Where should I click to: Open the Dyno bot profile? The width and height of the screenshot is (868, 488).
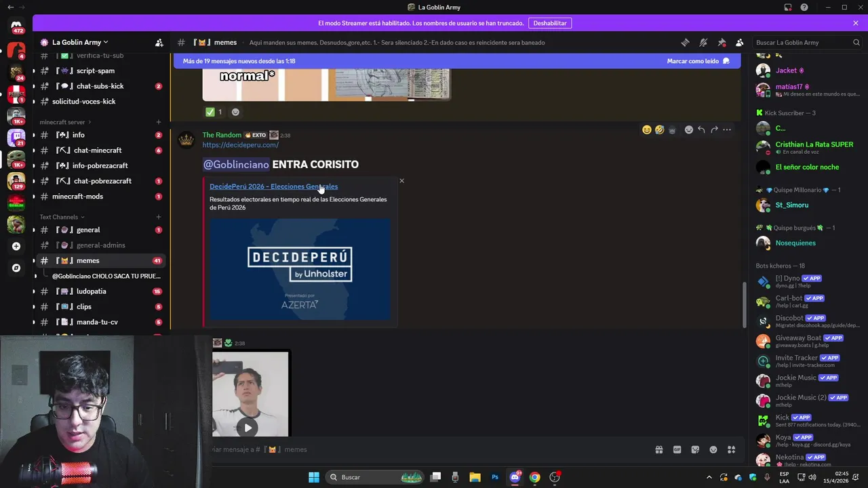point(807,281)
